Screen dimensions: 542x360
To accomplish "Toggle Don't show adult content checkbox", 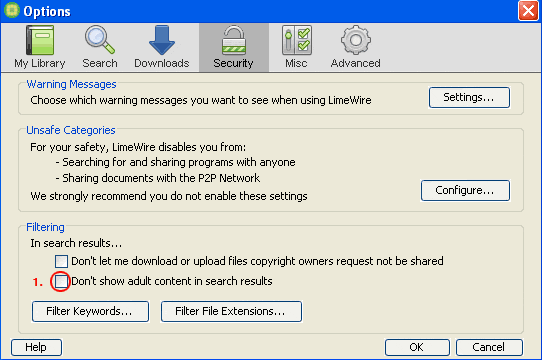I will pos(61,281).
